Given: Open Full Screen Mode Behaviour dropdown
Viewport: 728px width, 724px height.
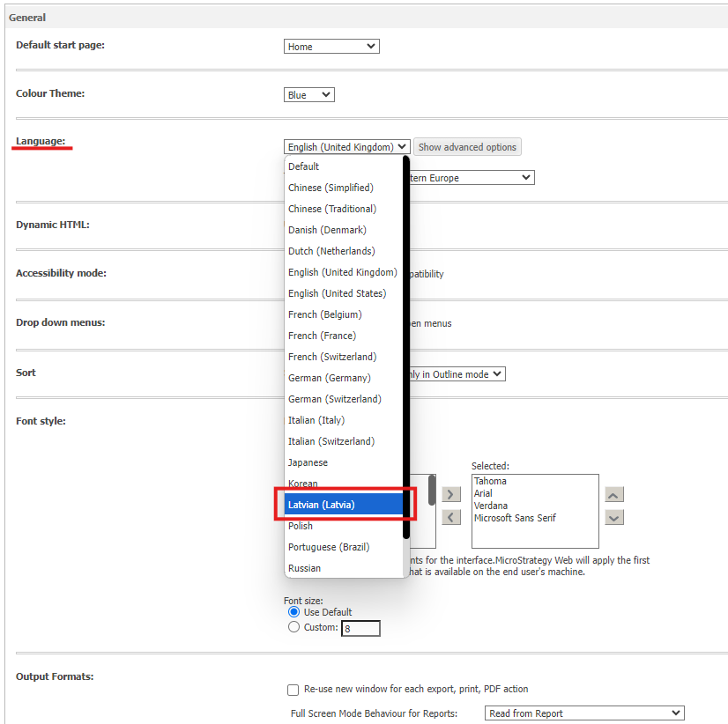Looking at the screenshot, I should click(x=584, y=713).
